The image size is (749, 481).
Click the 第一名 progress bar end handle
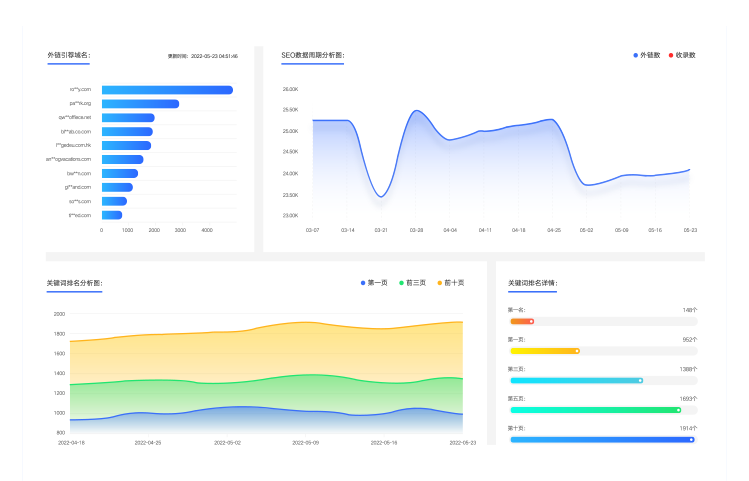pyautogui.click(x=532, y=321)
